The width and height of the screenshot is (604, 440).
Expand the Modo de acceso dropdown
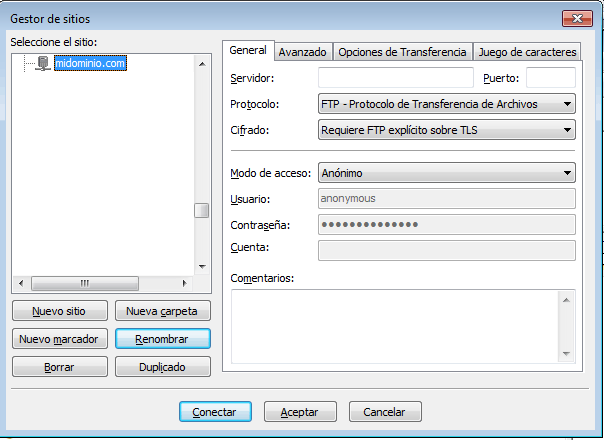(x=446, y=173)
